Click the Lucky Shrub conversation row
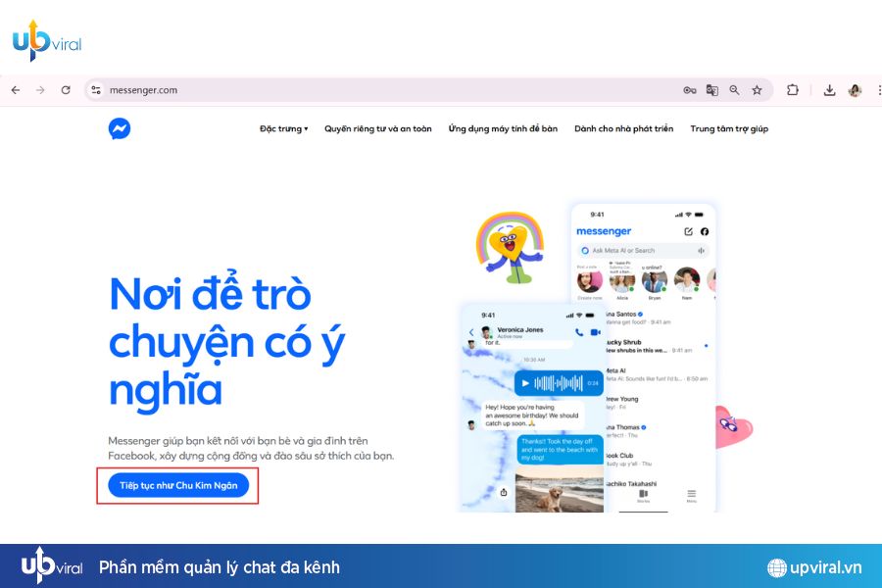Screen dimensions: 882x588 (x=656, y=346)
